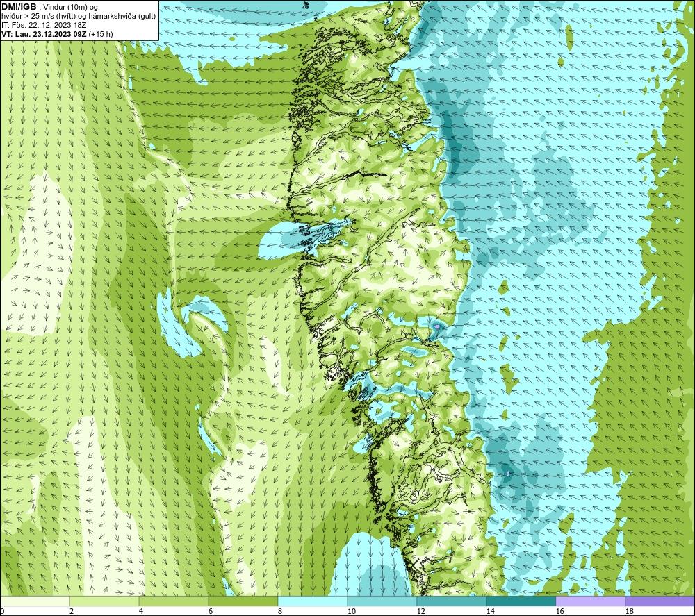The width and height of the screenshot is (695, 616).
Task: Click the scale label '4'
Action: pyautogui.click(x=141, y=612)
